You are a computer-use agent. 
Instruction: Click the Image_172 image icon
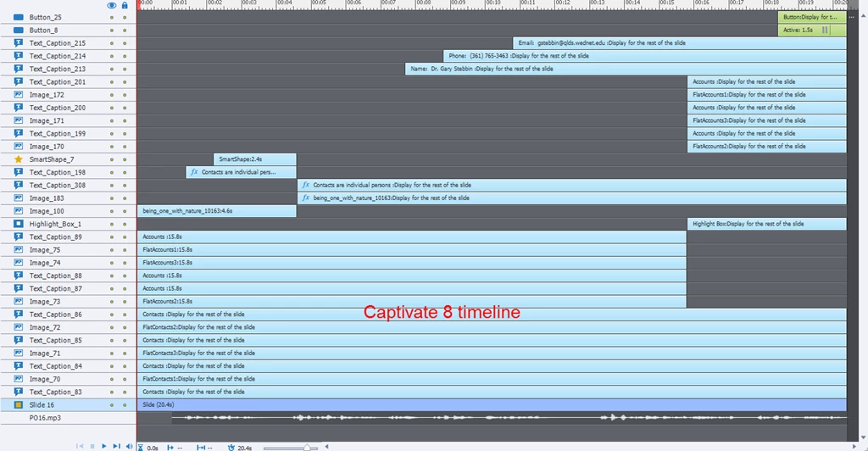[19, 95]
